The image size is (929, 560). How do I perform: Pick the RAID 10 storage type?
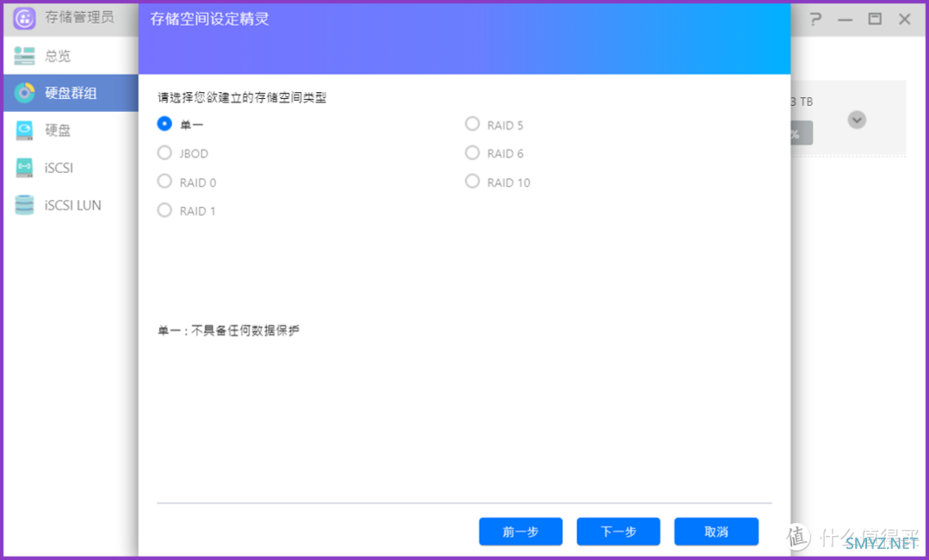472,182
